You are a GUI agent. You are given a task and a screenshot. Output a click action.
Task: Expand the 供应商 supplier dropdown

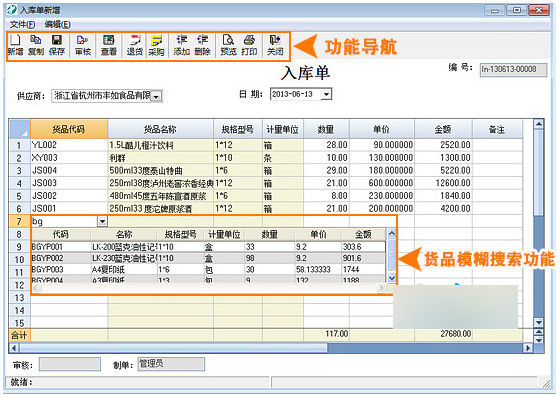156,96
